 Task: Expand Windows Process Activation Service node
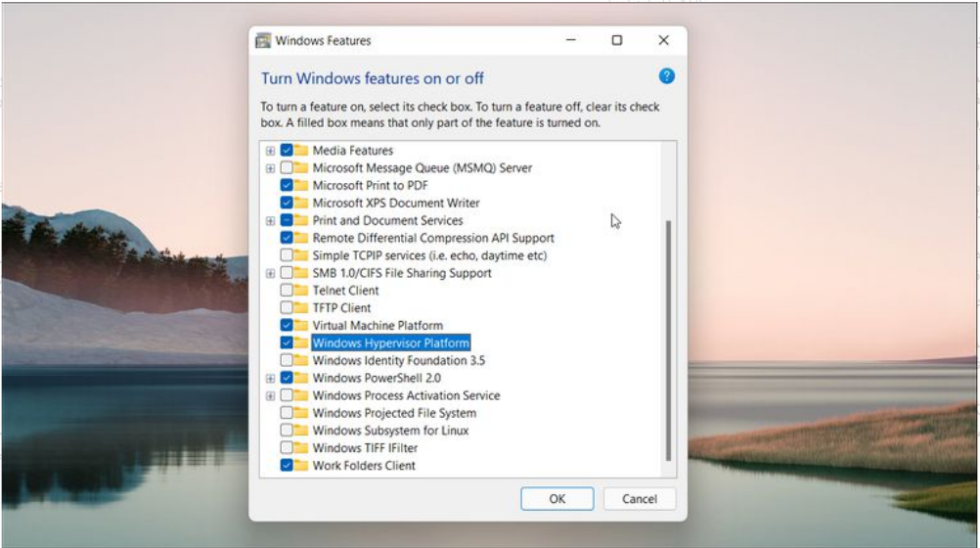(x=270, y=395)
